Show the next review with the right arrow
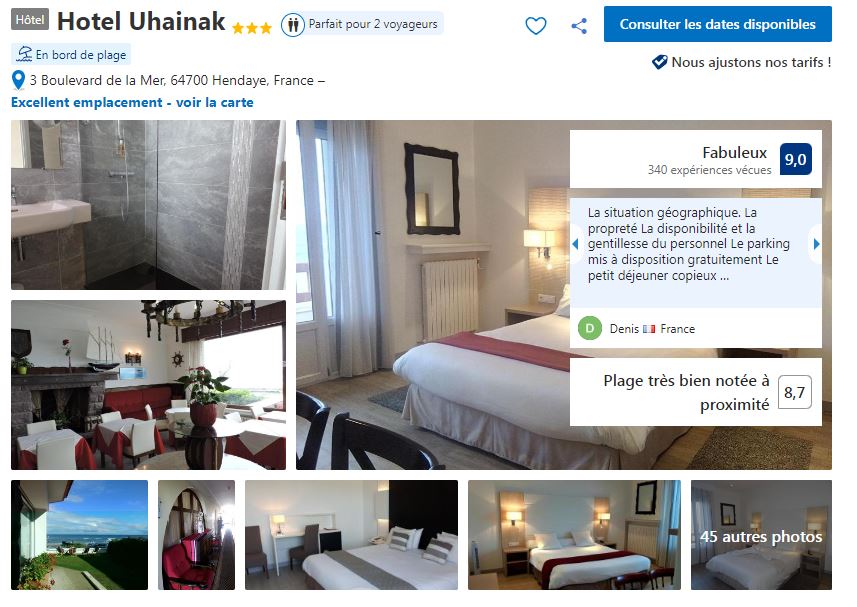 [x=816, y=244]
